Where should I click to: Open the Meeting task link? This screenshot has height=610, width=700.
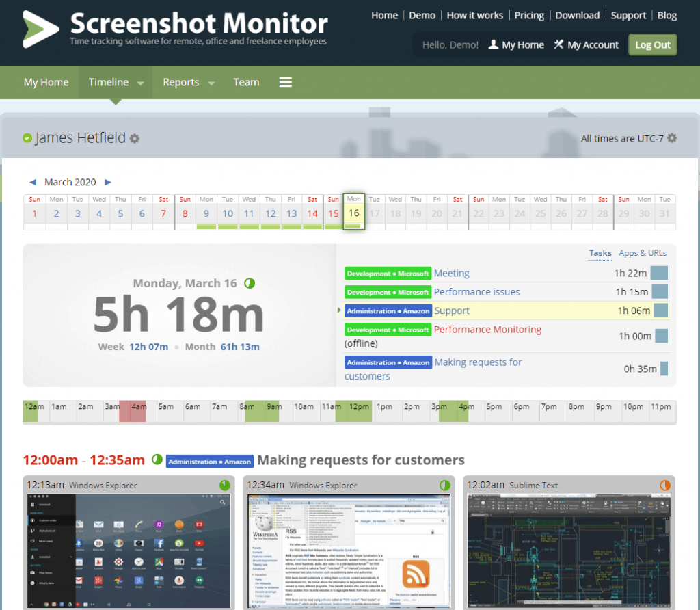click(x=451, y=273)
